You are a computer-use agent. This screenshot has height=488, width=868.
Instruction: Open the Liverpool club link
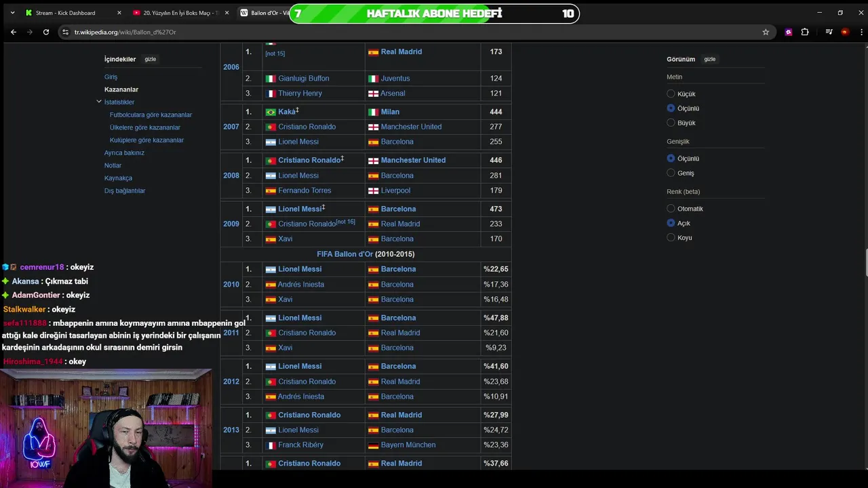[395, 190]
